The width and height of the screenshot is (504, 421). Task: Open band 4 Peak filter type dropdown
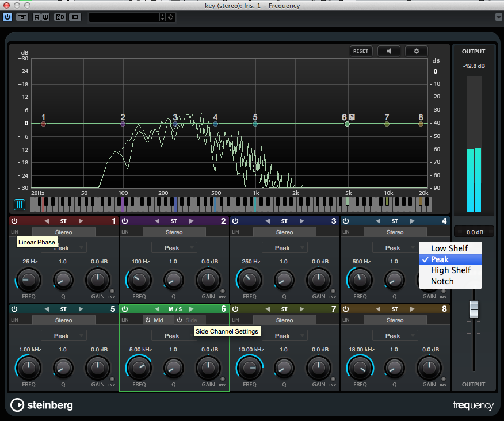[x=395, y=248]
